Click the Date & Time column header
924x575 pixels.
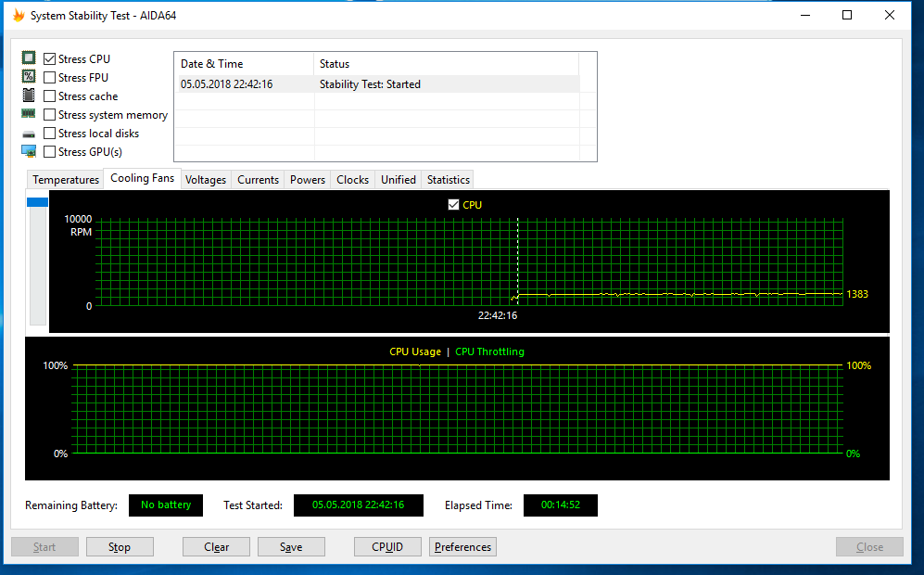click(x=244, y=64)
